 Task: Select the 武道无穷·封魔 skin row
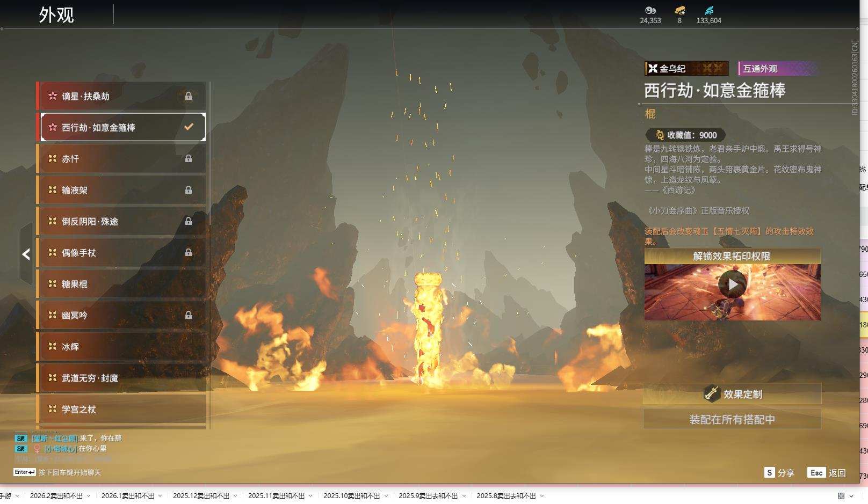click(x=121, y=378)
